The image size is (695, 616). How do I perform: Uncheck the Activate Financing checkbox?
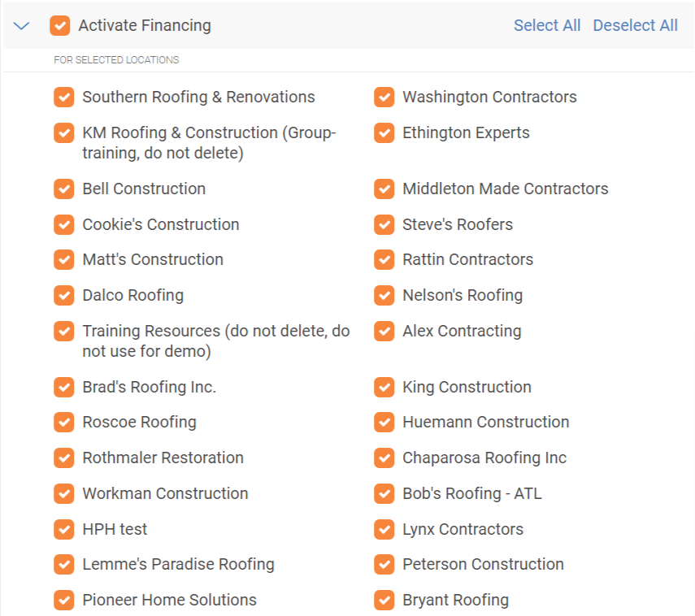click(60, 26)
